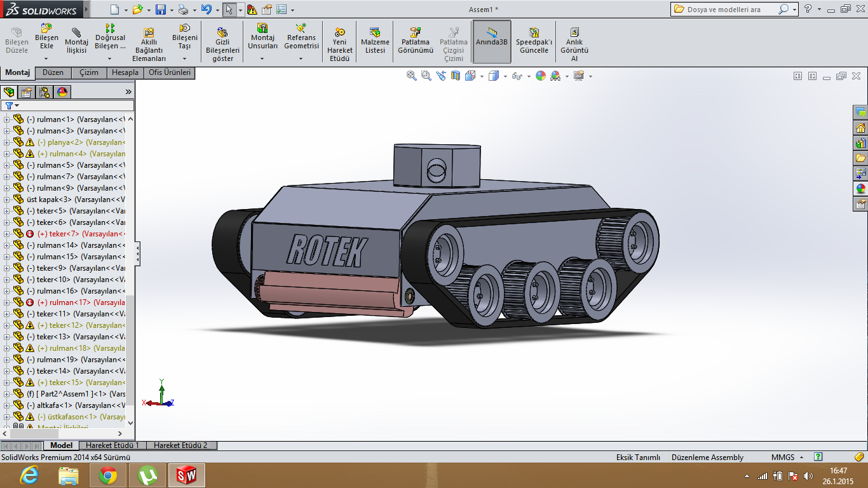The height and width of the screenshot is (488, 868).
Task: Open Internet Explorer from the taskbar
Action: click(x=29, y=475)
